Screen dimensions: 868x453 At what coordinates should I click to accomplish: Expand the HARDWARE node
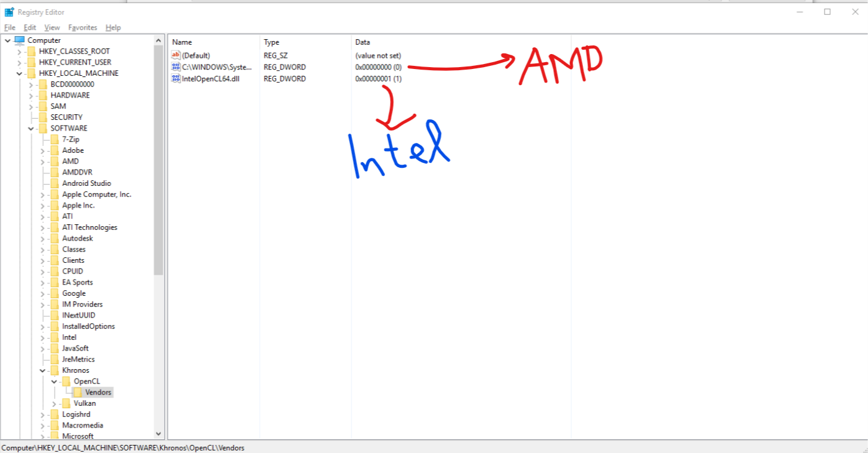click(x=31, y=95)
